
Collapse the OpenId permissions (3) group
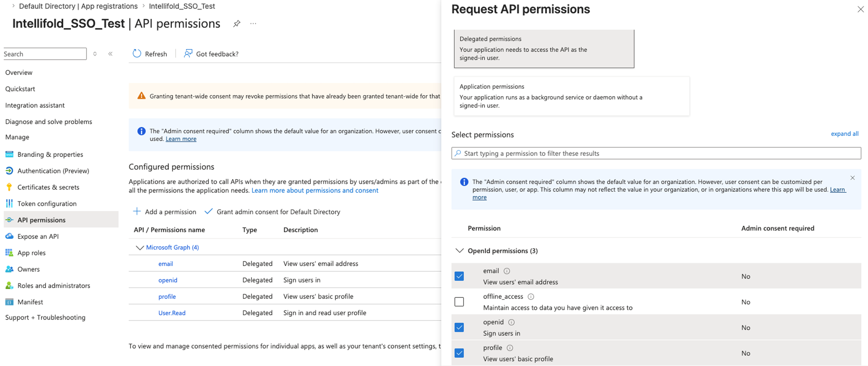click(459, 250)
